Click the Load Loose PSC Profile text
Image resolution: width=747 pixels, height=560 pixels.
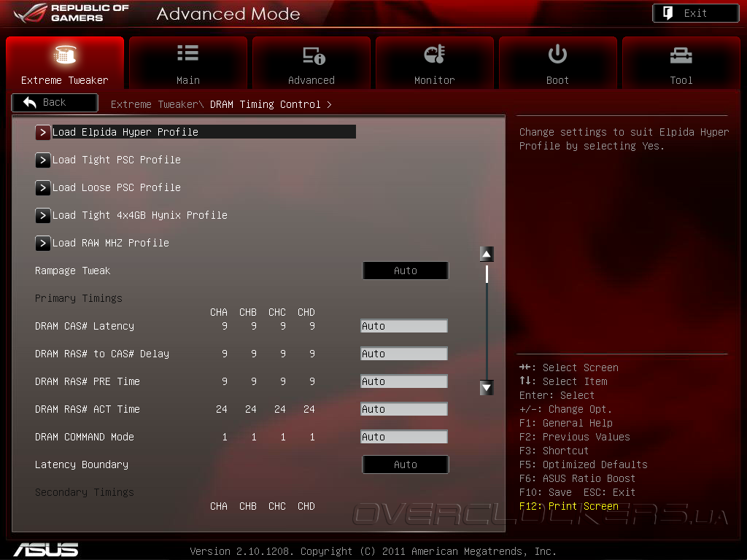(117, 187)
